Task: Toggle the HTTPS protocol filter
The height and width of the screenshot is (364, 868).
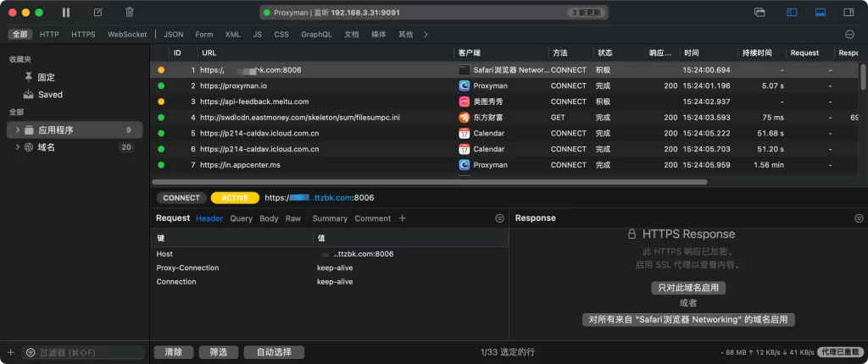Action: pyautogui.click(x=83, y=35)
